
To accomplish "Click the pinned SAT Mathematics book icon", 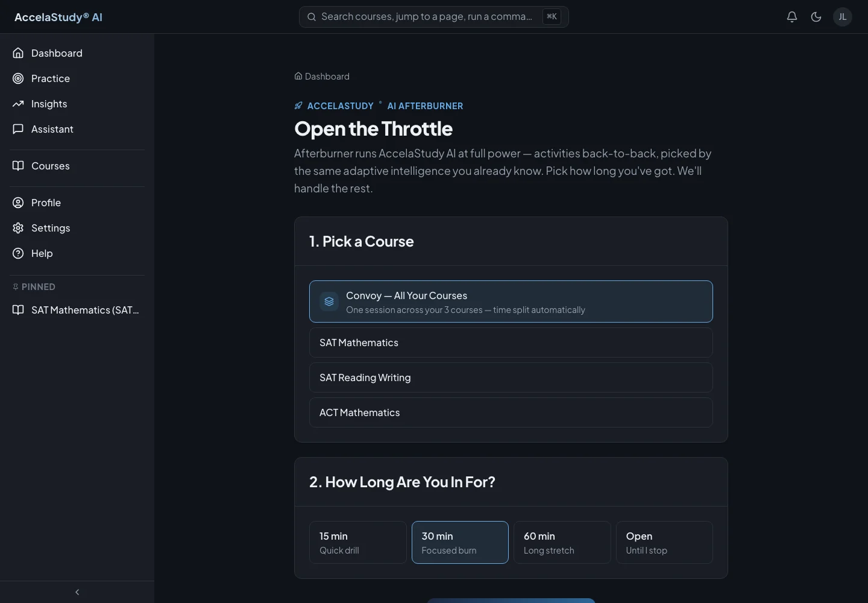I will click(x=18, y=310).
